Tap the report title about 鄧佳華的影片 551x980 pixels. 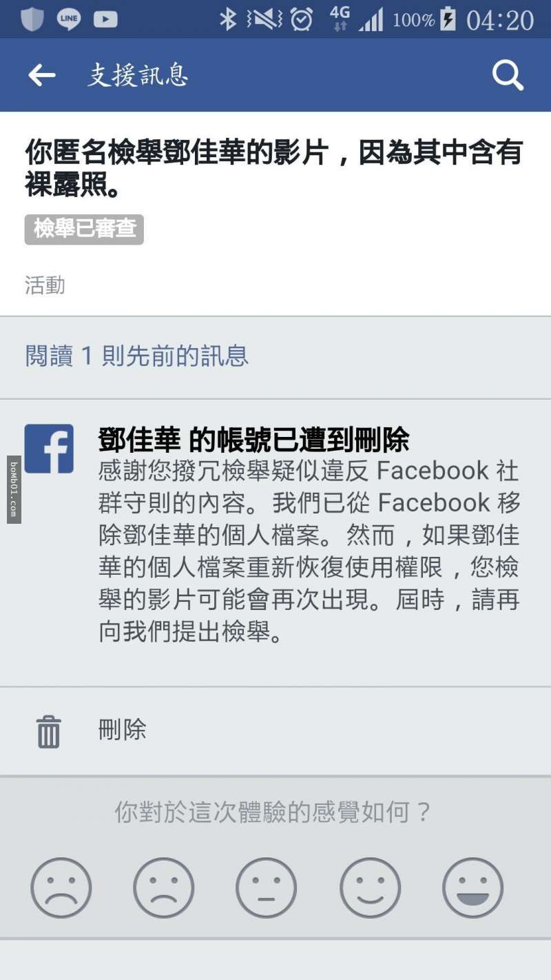pyautogui.click(x=274, y=168)
